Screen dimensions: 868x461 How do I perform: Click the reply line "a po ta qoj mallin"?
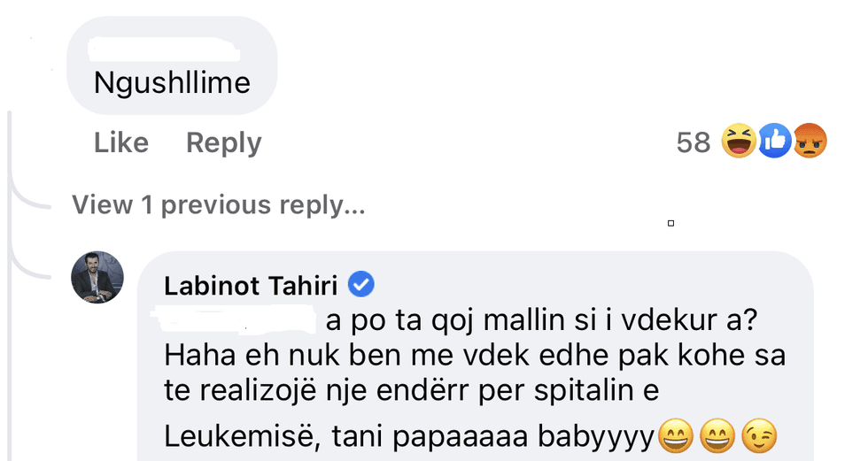click(x=496, y=319)
